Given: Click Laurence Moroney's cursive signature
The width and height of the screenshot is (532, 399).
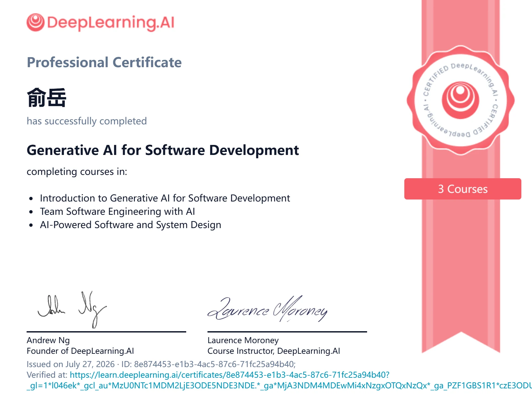Looking at the screenshot, I should pyautogui.click(x=268, y=309).
